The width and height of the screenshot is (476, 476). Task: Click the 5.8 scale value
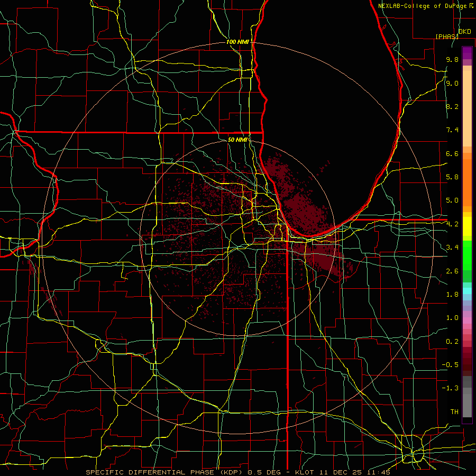[452, 177]
